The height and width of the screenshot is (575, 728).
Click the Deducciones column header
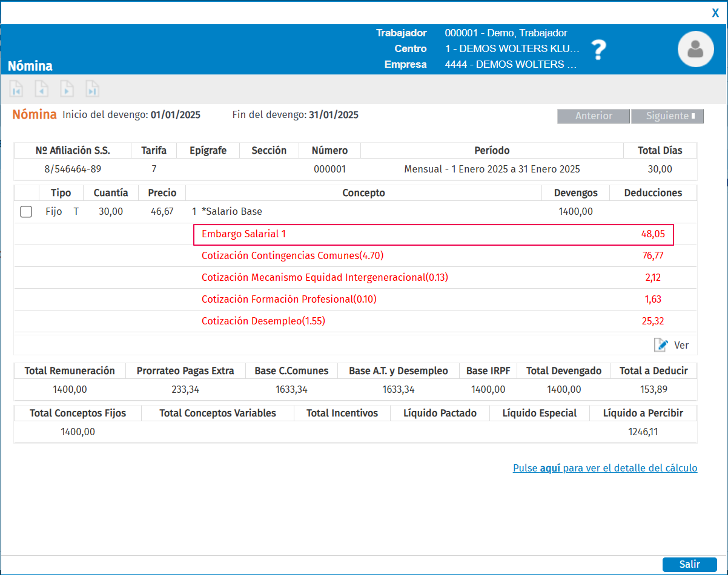click(x=653, y=193)
